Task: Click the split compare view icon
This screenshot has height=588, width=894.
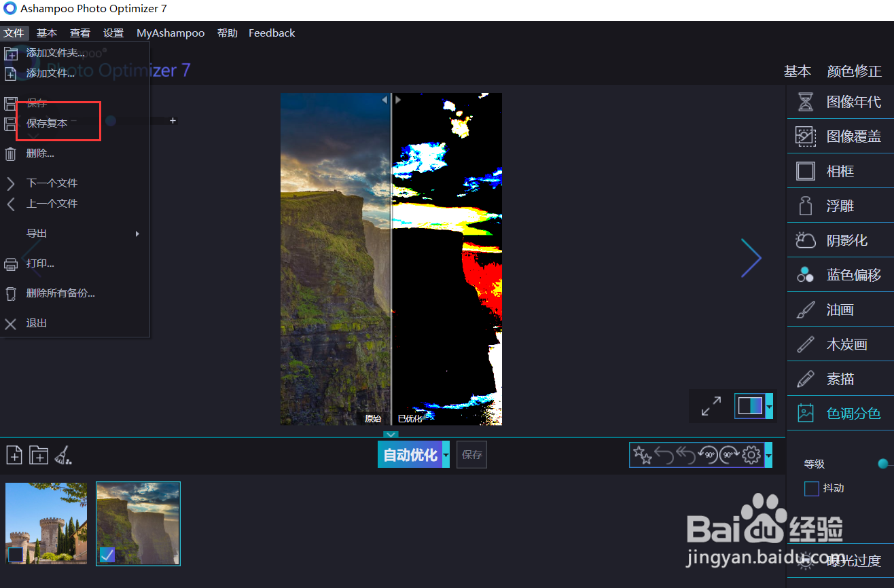Action: (x=751, y=406)
